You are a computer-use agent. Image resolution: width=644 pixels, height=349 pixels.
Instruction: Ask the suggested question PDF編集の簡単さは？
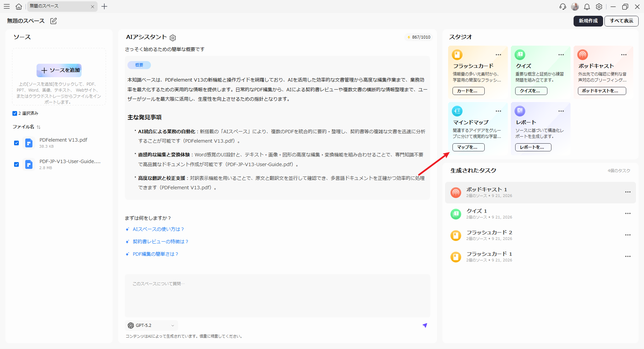[x=156, y=254]
